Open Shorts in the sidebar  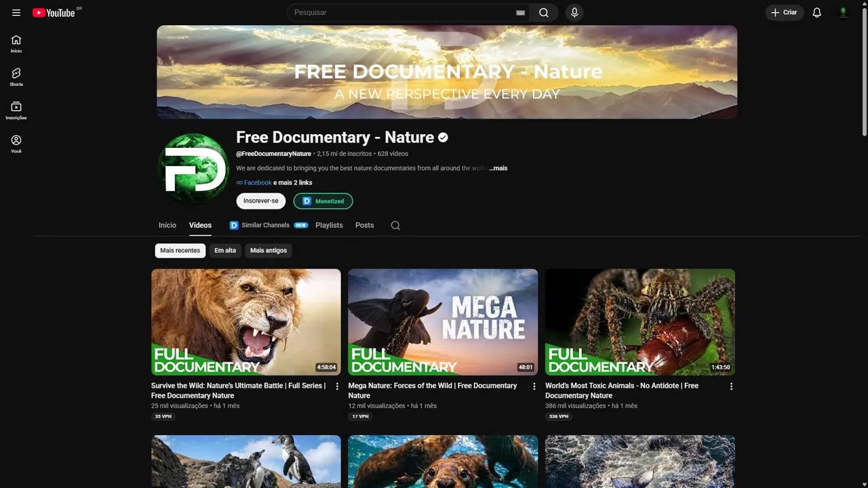(16, 77)
